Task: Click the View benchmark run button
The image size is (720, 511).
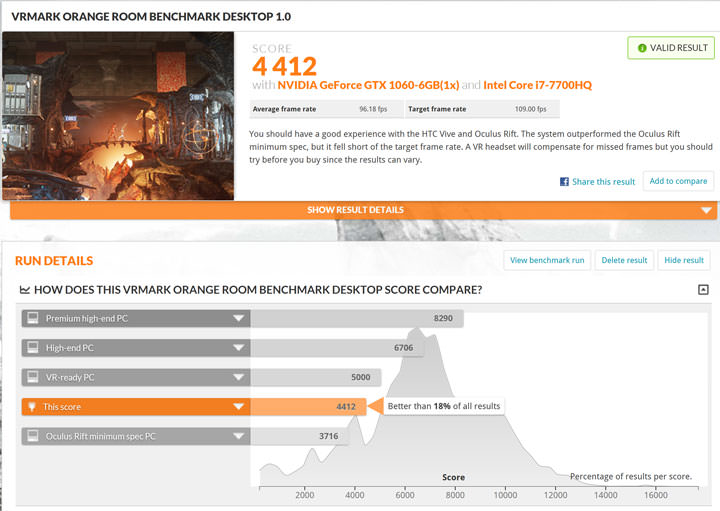Action: 547,260
